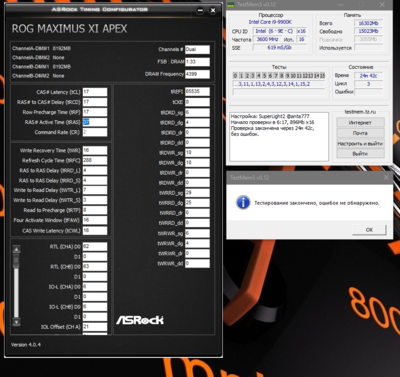400x377 pixels.
Task: Click the DRAM Frequency field
Action: tap(197, 74)
